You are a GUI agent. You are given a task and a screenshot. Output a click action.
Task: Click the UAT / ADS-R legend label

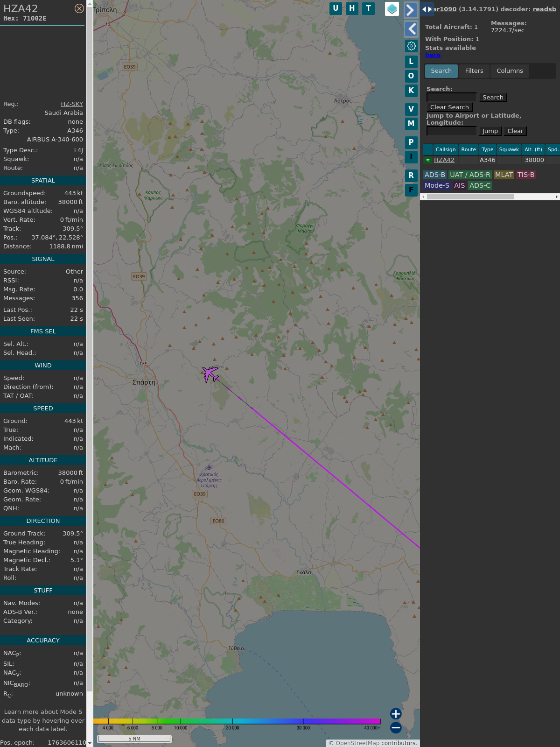[x=470, y=175]
